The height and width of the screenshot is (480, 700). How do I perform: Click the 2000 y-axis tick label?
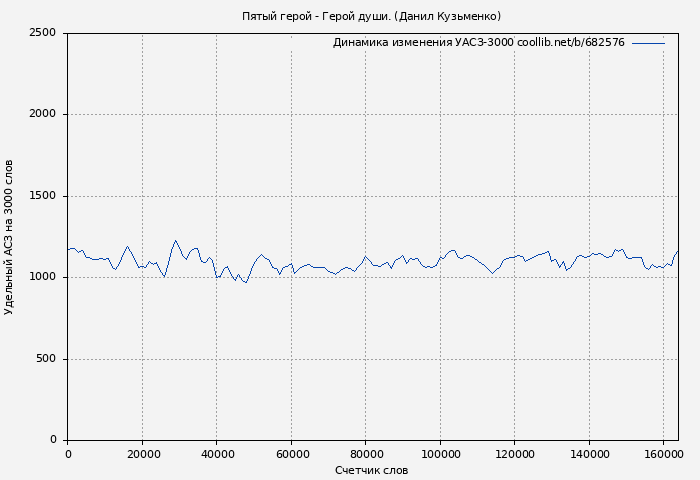42,115
